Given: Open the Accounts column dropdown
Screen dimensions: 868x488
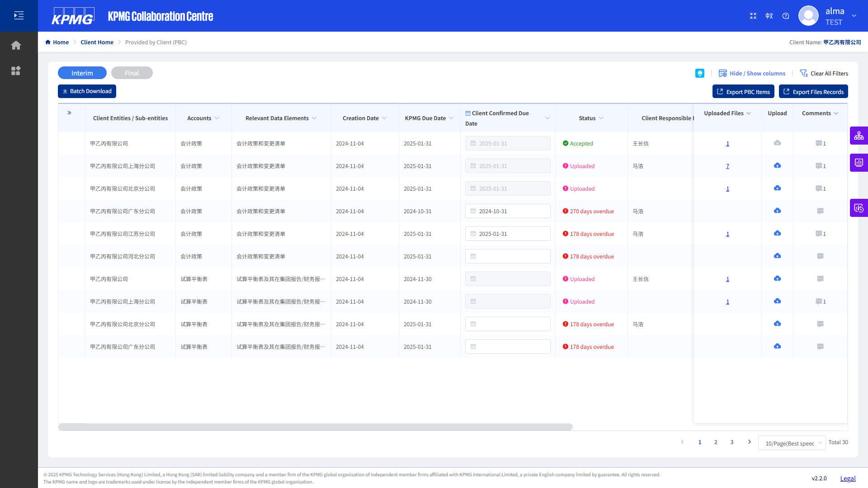Looking at the screenshot, I should pos(217,118).
